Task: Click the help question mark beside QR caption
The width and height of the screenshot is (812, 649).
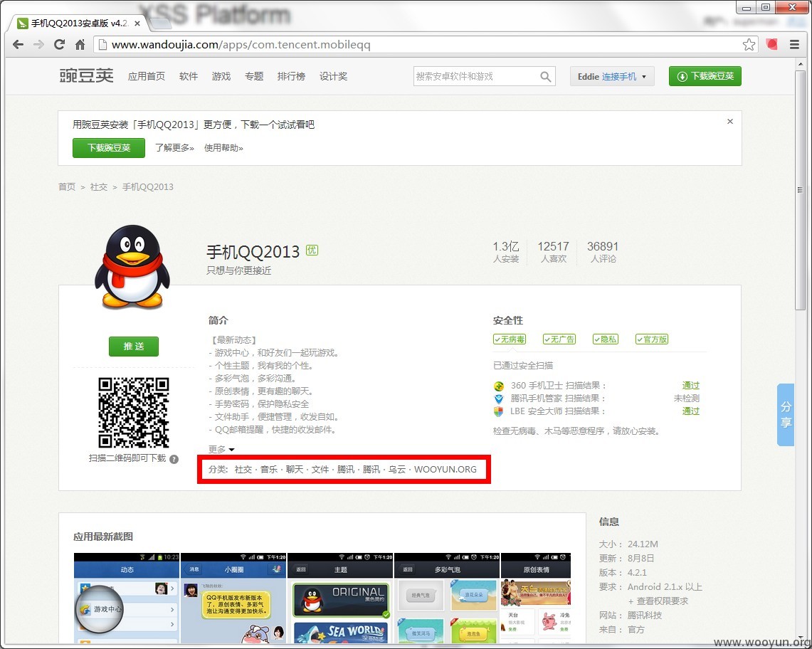Action: click(174, 459)
